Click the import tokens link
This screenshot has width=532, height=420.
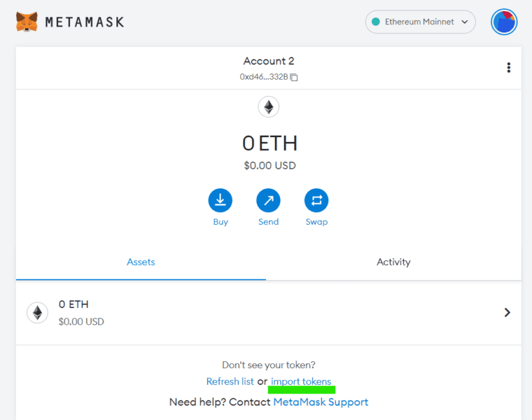point(301,382)
